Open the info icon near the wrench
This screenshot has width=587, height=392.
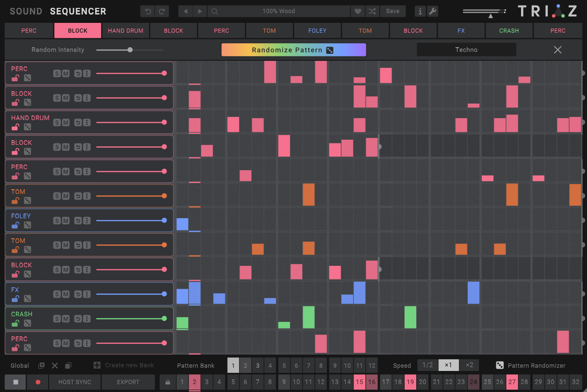point(420,11)
